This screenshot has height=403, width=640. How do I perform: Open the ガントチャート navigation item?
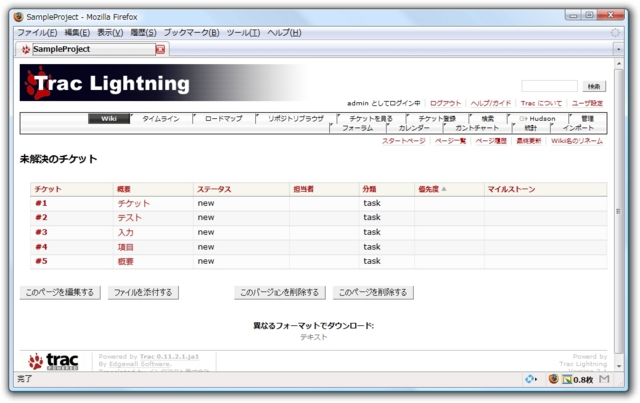click(x=477, y=128)
